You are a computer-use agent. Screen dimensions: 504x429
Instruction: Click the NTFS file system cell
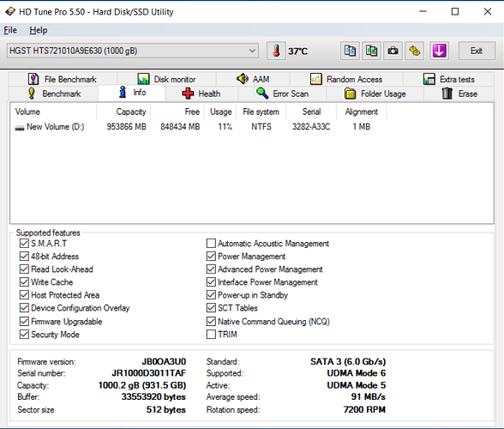(x=261, y=127)
